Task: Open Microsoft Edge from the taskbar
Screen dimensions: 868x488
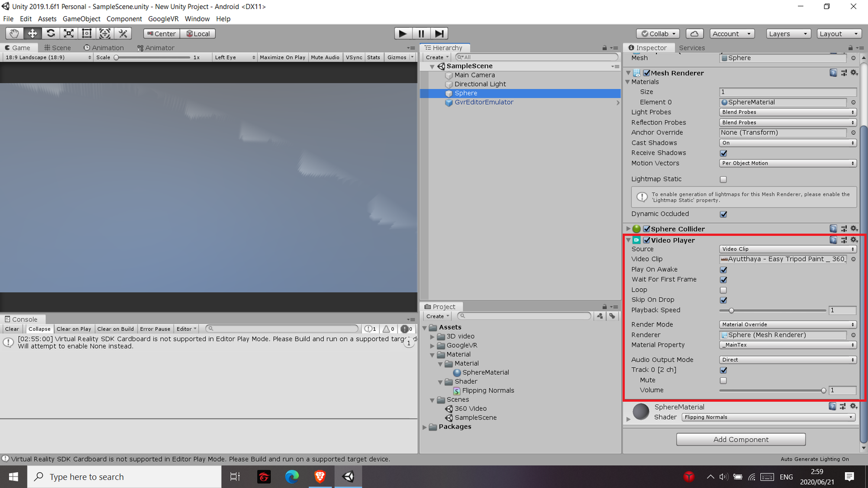Action: [292, 477]
